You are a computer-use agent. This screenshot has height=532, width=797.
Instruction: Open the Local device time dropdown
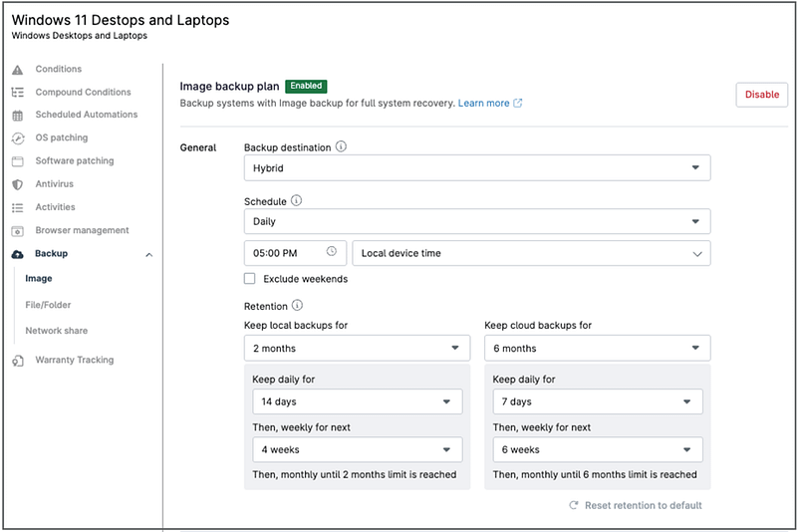point(531,253)
